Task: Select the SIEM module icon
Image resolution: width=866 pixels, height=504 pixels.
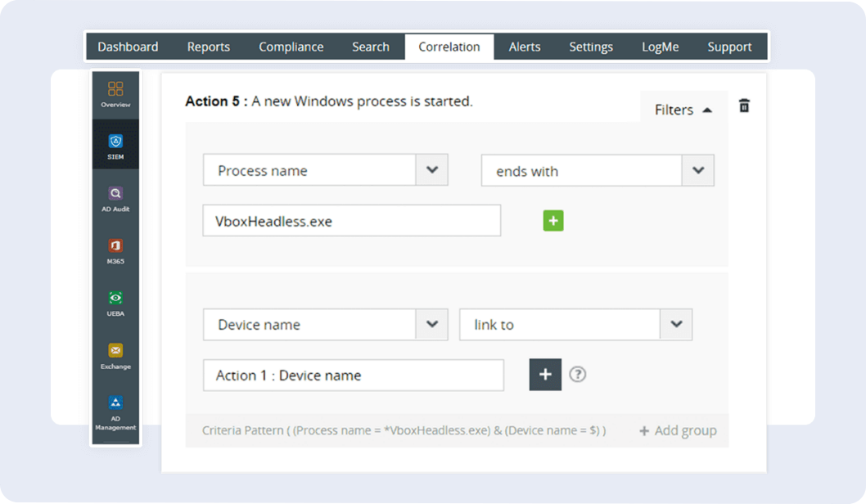Action: [115, 146]
